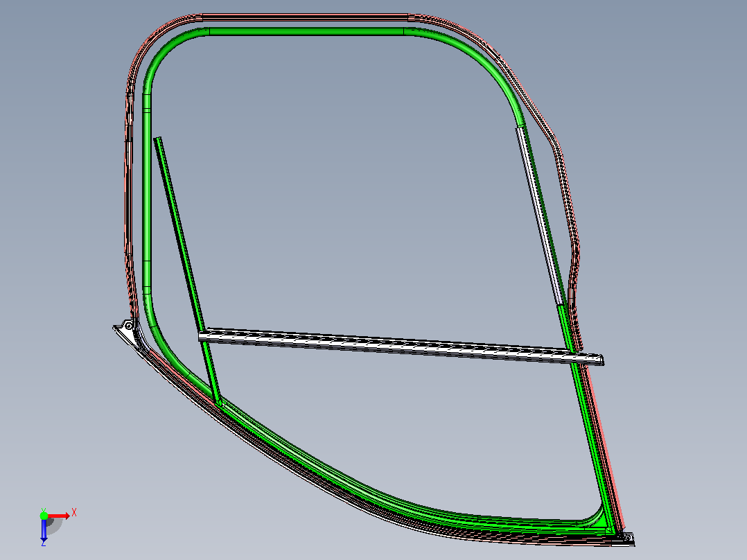The image size is (747, 560).
Task: Click the red X axis label
Action: click(x=74, y=513)
